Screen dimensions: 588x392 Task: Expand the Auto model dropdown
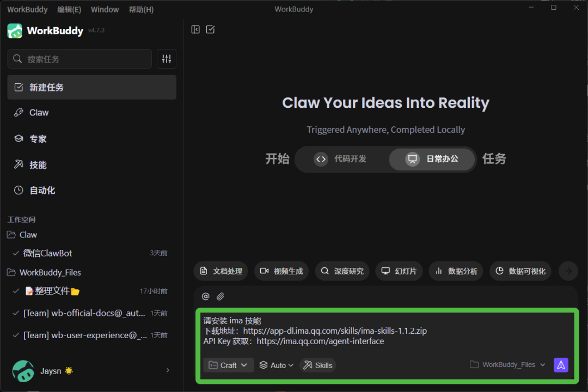tap(277, 365)
